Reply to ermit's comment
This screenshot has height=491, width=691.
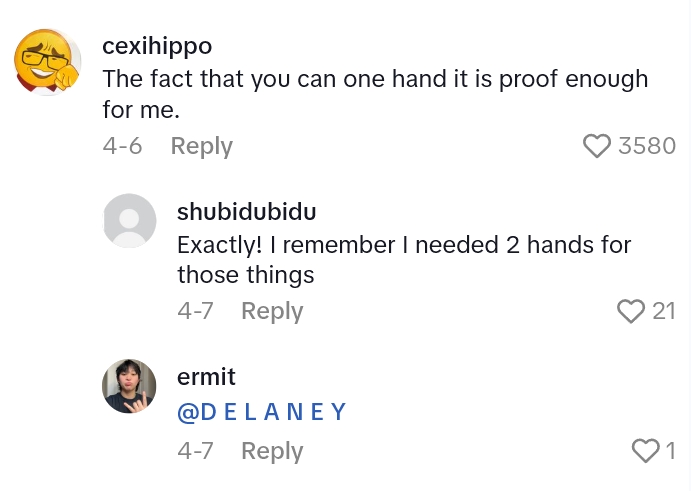(272, 452)
